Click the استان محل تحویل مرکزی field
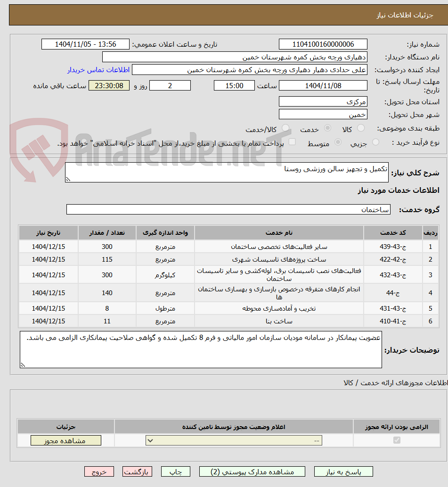448x487 pixels. pyautogui.click(x=323, y=101)
